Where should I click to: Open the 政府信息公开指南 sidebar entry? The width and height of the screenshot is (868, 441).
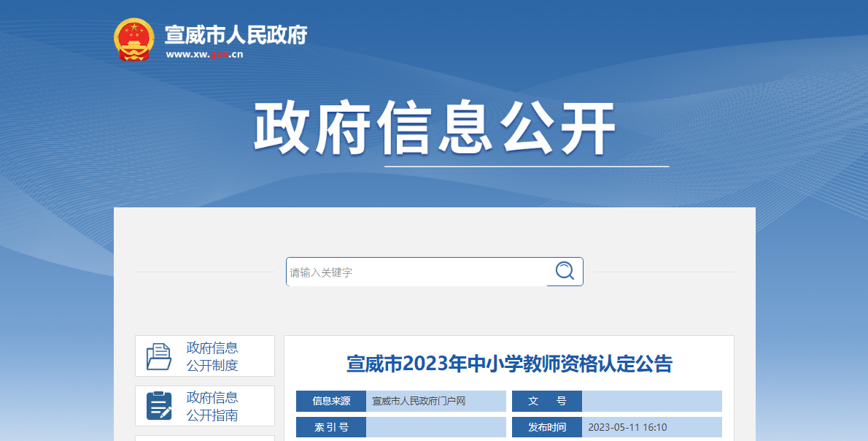pos(205,406)
